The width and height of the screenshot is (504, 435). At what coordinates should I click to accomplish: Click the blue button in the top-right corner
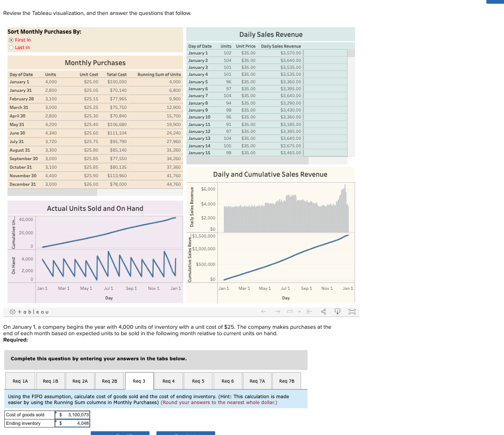[x=494, y=2]
